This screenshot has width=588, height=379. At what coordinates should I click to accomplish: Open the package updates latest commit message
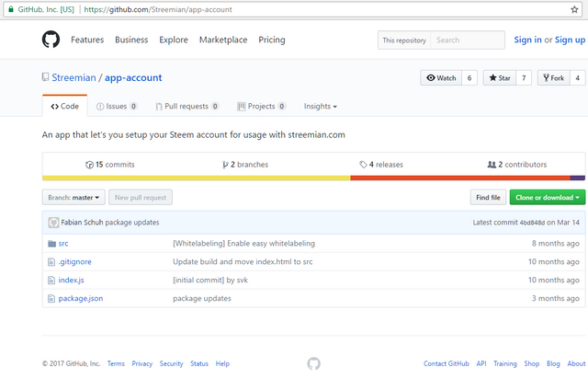click(132, 223)
